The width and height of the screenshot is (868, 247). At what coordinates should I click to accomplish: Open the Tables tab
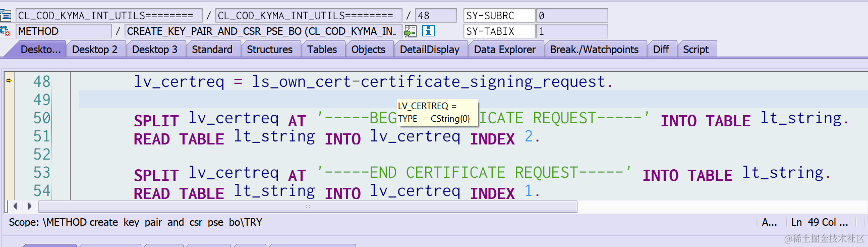pyautogui.click(x=322, y=50)
